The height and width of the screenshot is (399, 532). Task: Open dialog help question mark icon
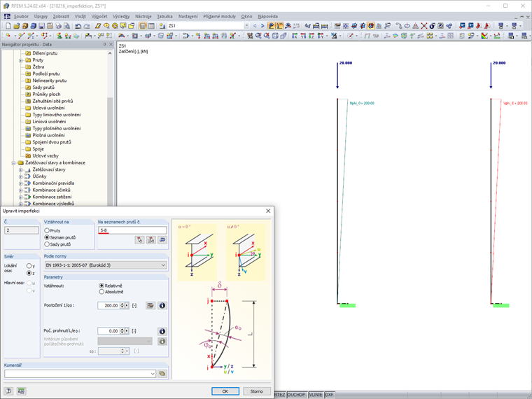(x=8, y=391)
